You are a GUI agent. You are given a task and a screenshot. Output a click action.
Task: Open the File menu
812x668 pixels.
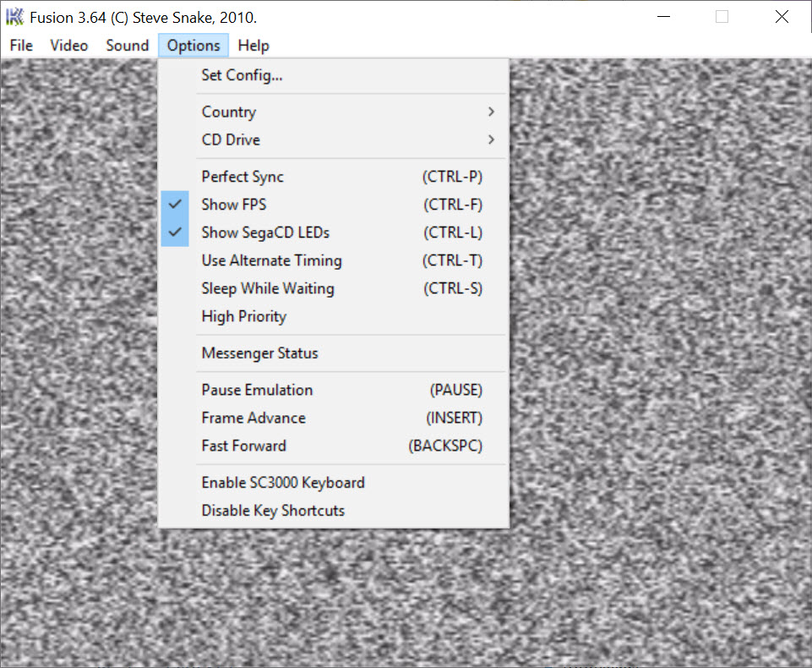[x=21, y=46]
